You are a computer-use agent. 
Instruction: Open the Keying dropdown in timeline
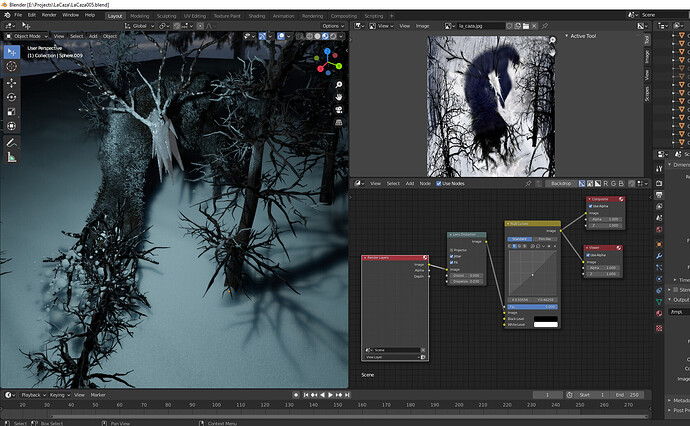point(59,395)
